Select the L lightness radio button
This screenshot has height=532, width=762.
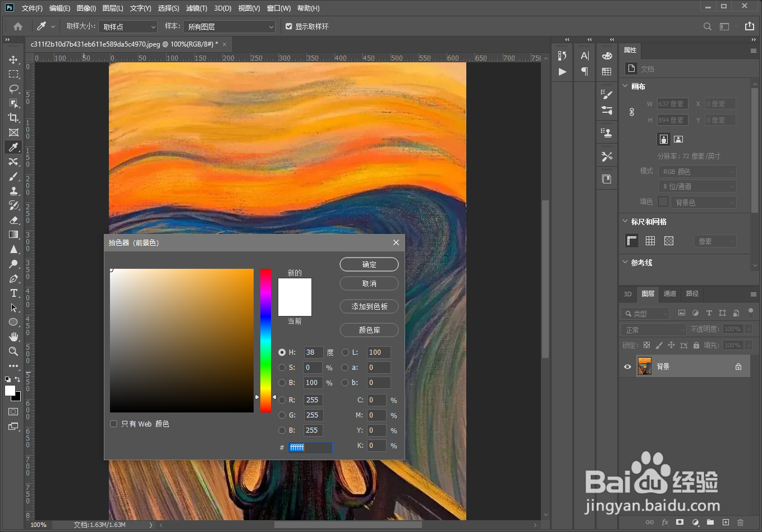pos(345,352)
